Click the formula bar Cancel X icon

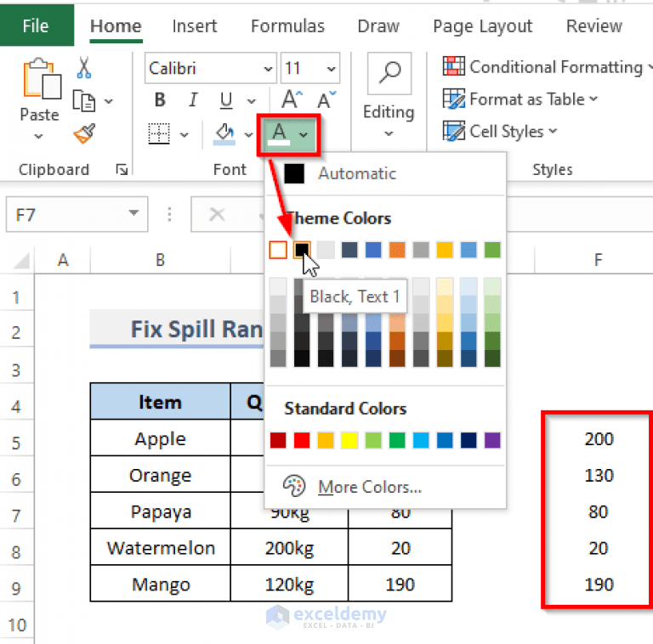tap(217, 215)
